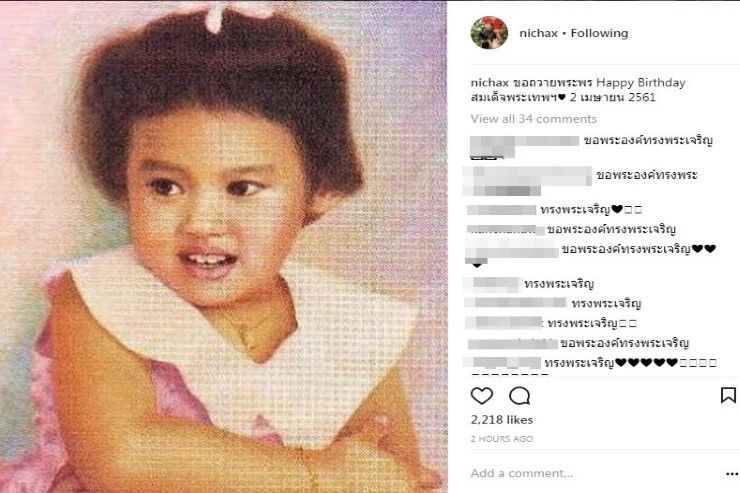
Task: Expand View all 34 comments
Action: click(x=534, y=119)
